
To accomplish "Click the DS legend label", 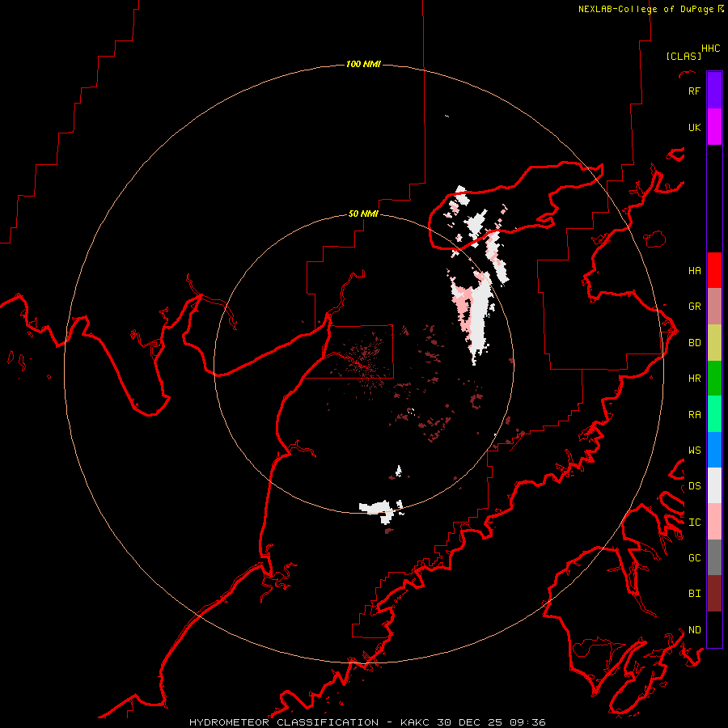I will tap(694, 485).
